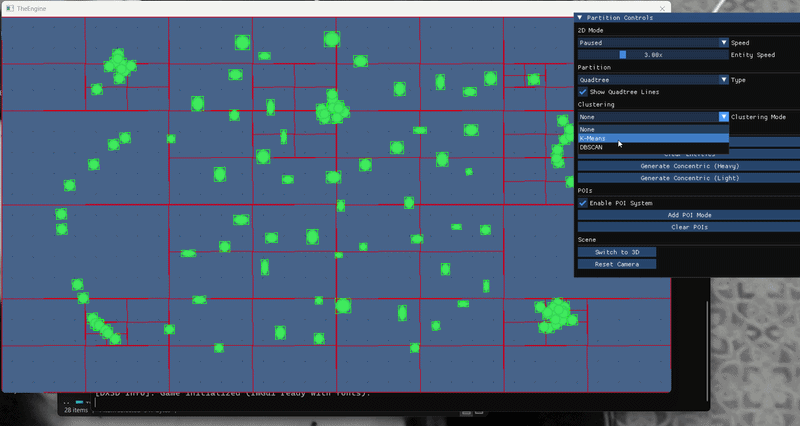Viewport: 800px width, 426px height.
Task: Click Add POI Mode button
Action: pyautogui.click(x=688, y=215)
